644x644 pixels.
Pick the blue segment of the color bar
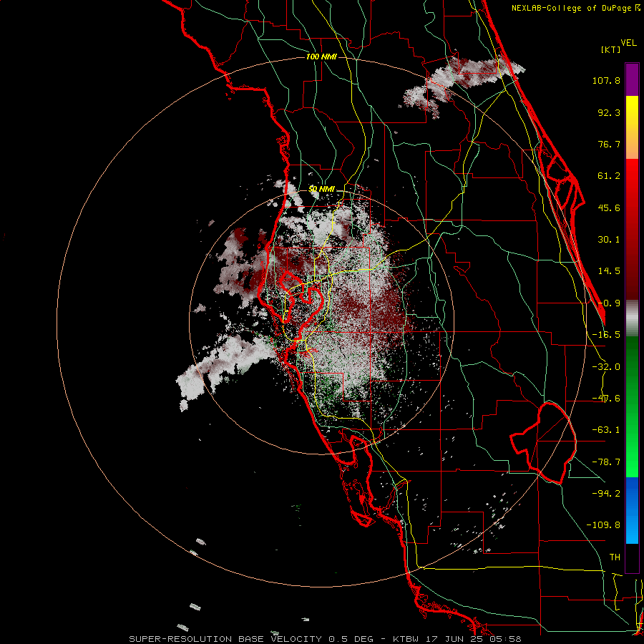click(632, 510)
